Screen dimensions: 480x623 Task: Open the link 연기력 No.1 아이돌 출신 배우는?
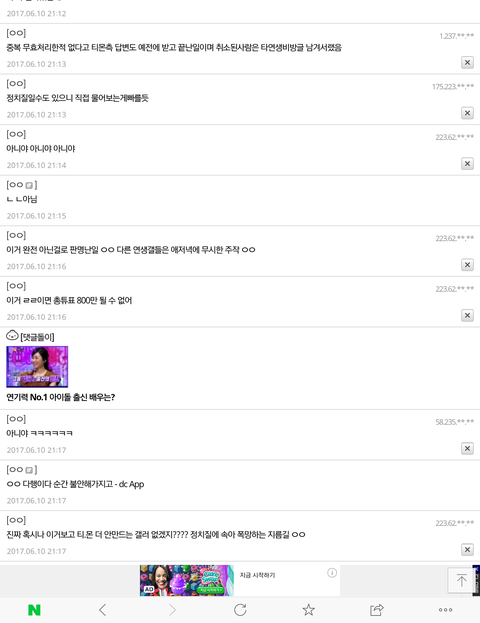(x=60, y=397)
